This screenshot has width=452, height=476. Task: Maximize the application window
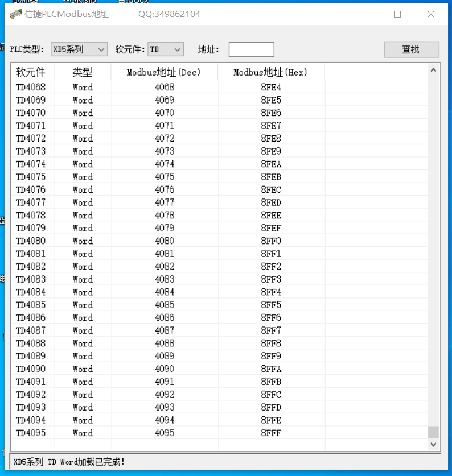coord(397,14)
